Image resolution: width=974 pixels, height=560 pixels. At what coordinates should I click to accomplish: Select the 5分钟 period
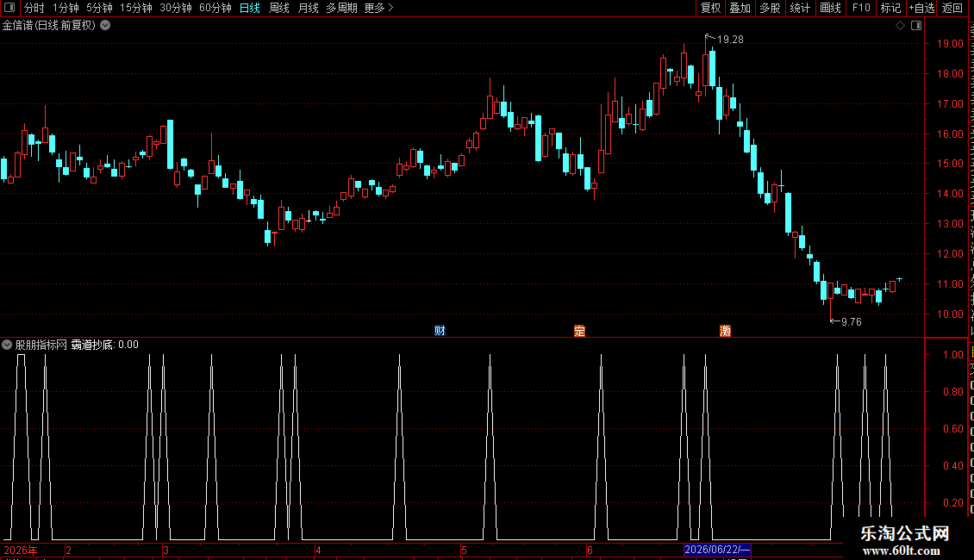99,8
